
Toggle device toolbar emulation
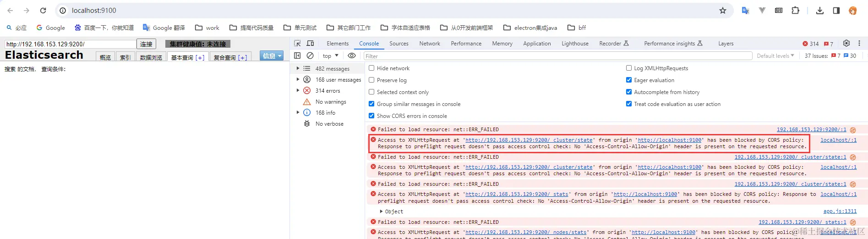point(310,43)
